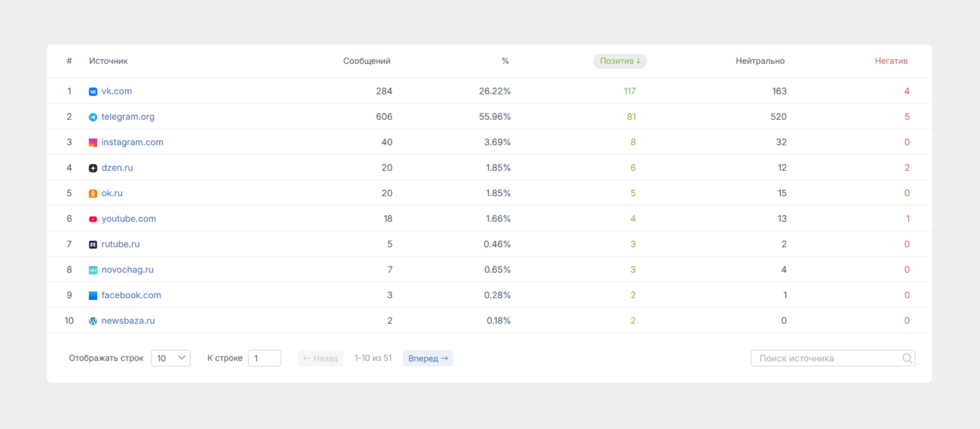Open the newsbaza.ru source link
Screen dimensions: 980x429
coord(128,320)
